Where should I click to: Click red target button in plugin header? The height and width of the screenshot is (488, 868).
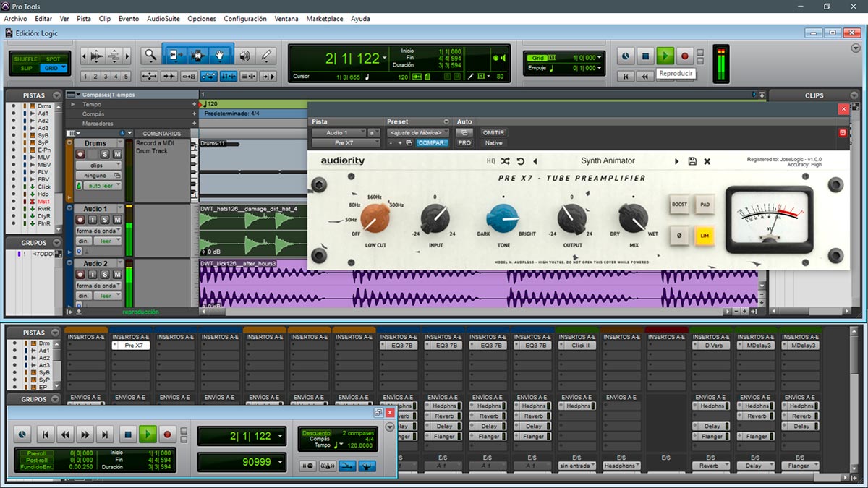pos(842,133)
